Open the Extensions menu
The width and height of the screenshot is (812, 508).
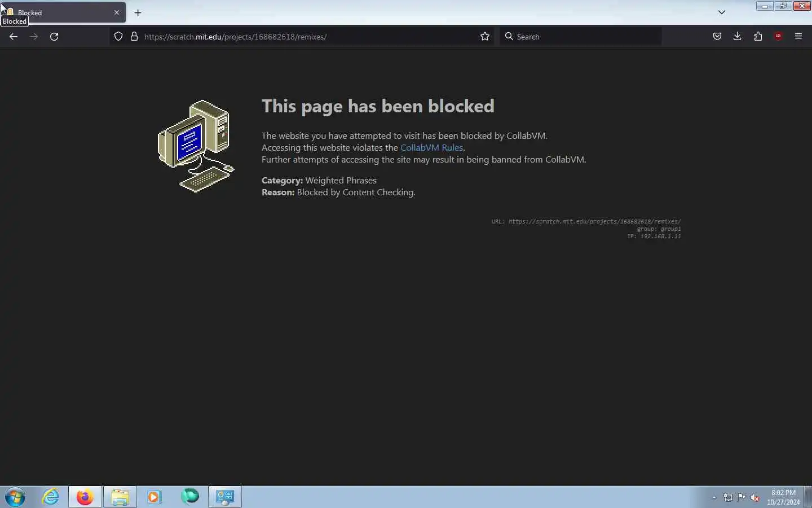(x=758, y=37)
